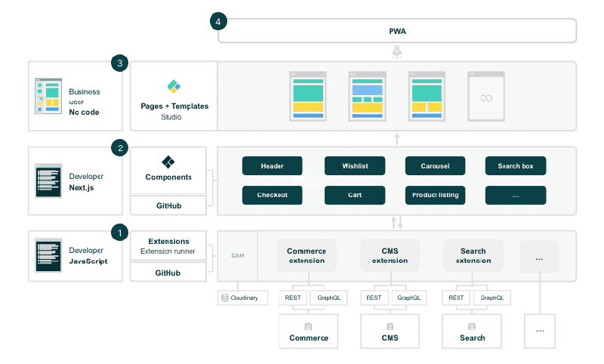Click the Cloudinary database icon

point(225,298)
